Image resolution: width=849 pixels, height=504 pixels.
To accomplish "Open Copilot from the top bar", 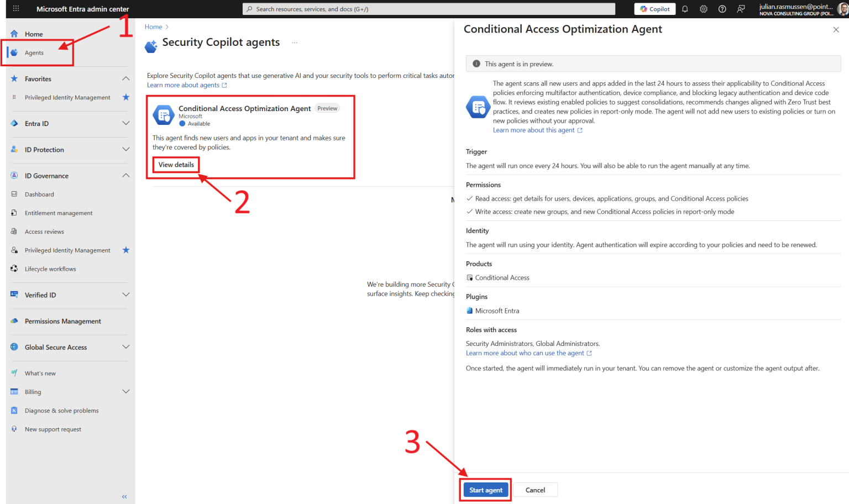I will pos(654,9).
